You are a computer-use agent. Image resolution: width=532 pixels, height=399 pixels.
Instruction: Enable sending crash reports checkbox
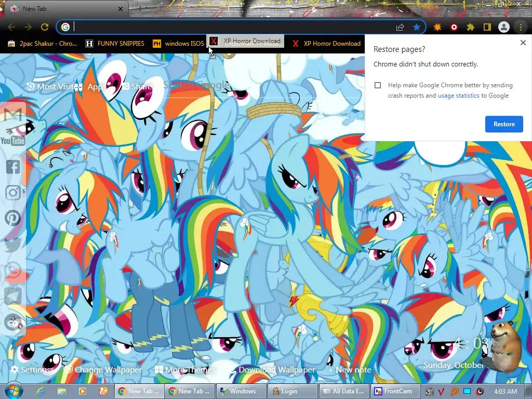[378, 85]
